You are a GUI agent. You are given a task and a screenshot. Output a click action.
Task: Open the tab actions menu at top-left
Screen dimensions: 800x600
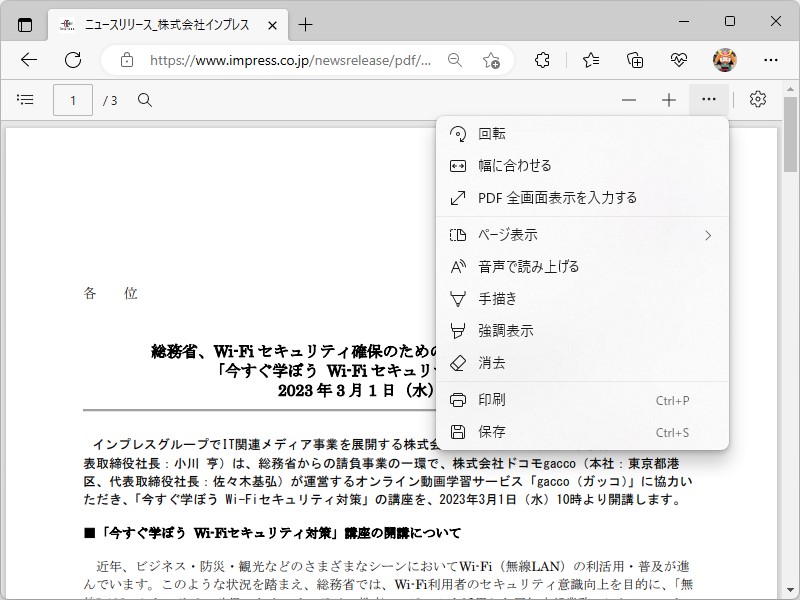point(25,25)
